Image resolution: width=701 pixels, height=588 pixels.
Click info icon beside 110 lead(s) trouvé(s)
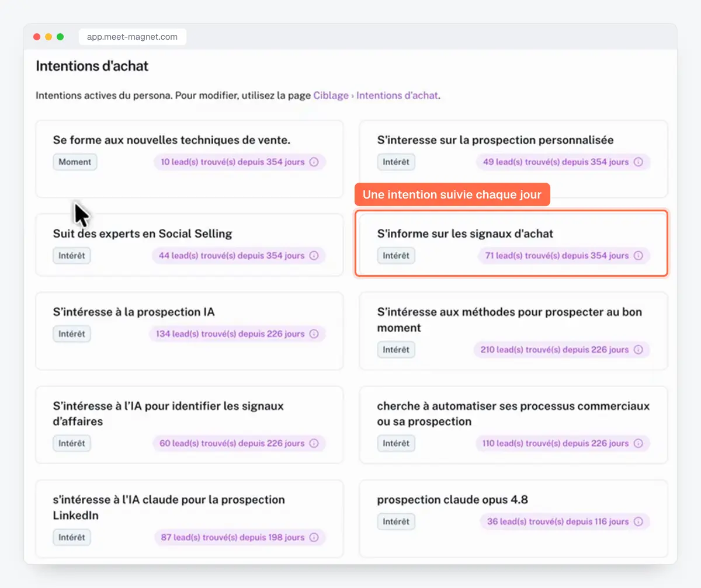(638, 443)
